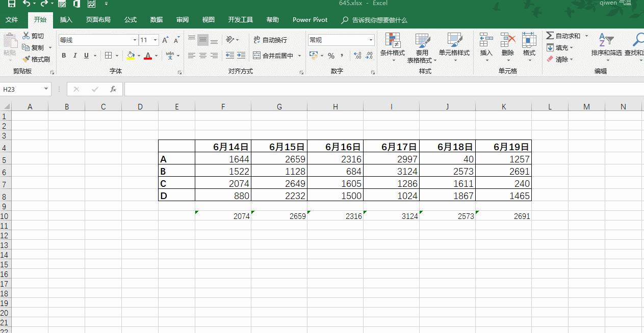
Task: Switch to the 公式 (Formulas) tab
Action: pos(131,20)
